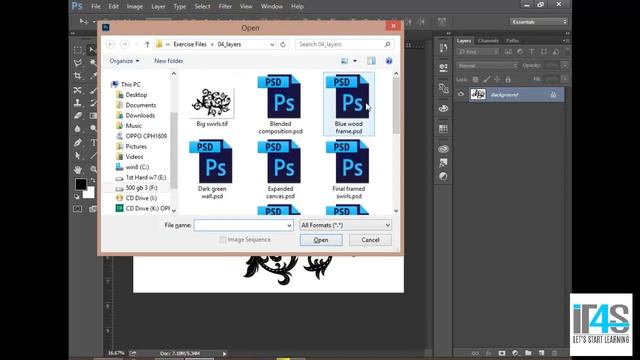This screenshot has height=360, width=640.
Task: Open the Filter menu
Action: (225, 7)
